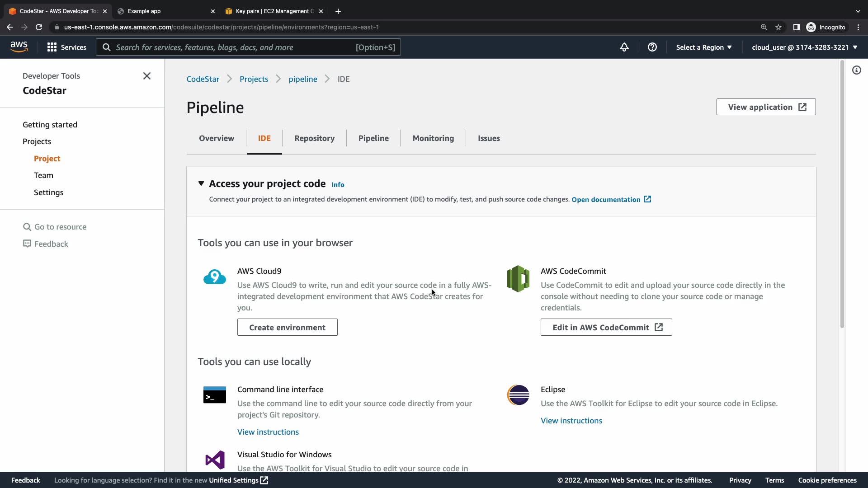Click the AWS Cloud9 icon
Image resolution: width=868 pixels, height=488 pixels.
(214, 277)
